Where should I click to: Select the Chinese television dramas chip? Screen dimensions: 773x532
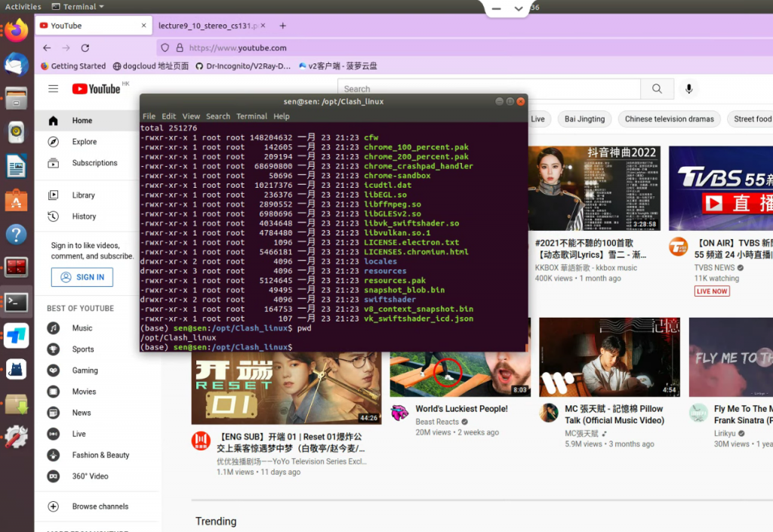(669, 119)
